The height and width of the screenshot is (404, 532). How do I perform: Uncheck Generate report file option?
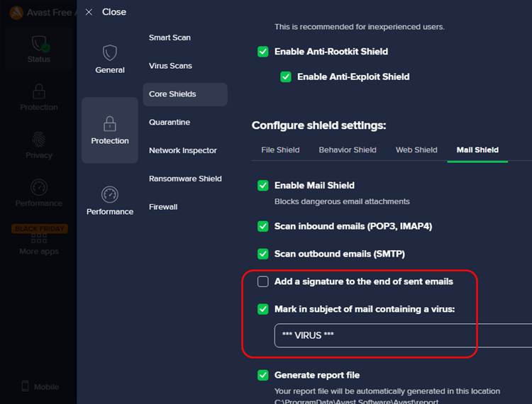263,375
